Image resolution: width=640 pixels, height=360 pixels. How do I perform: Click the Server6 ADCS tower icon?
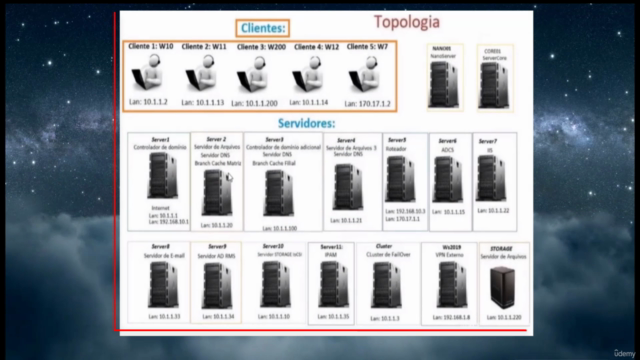pyautogui.click(x=448, y=180)
